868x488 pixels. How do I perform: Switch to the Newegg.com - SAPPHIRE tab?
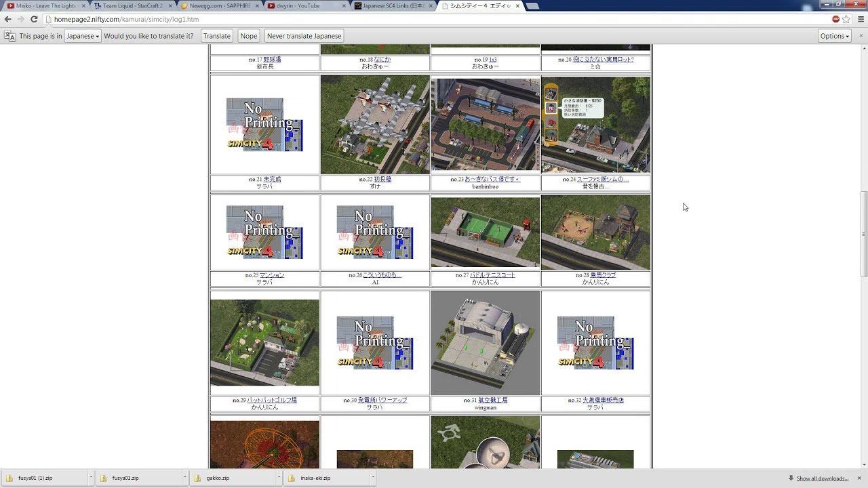(218, 5)
